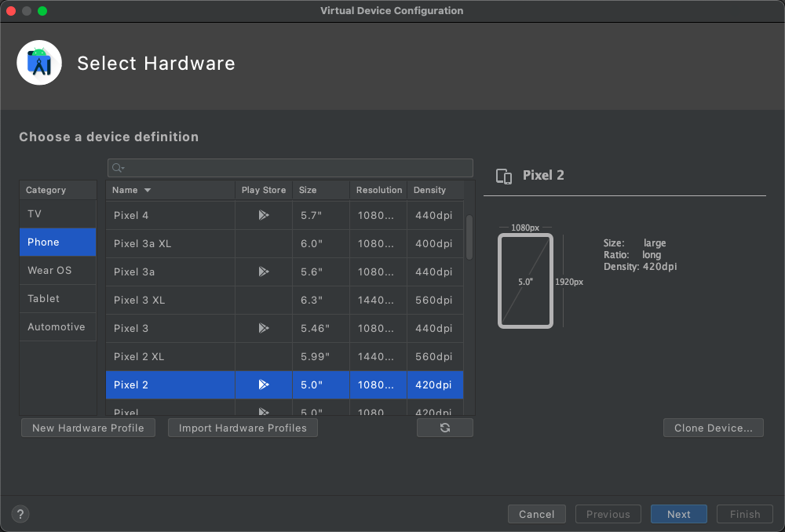785x532 pixels.
Task: Click the device list scrollbar thumb
Action: click(x=469, y=237)
